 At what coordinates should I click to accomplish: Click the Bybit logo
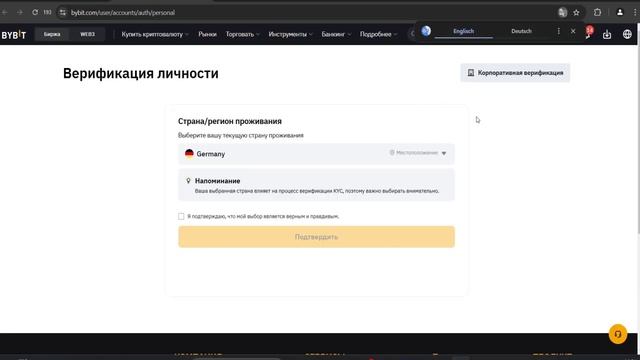tap(13, 35)
